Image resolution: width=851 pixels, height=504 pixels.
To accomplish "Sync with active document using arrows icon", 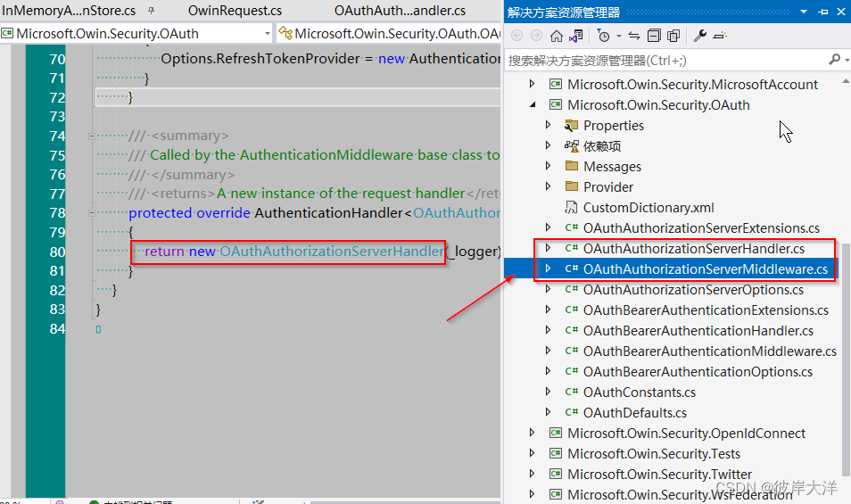I will 634,36.
